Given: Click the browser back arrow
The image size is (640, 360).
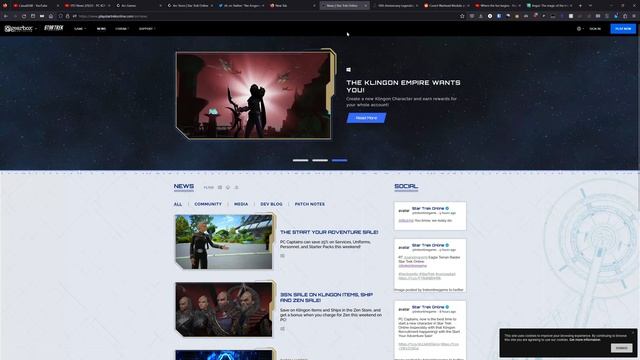Looking at the screenshot, I should (5, 16).
